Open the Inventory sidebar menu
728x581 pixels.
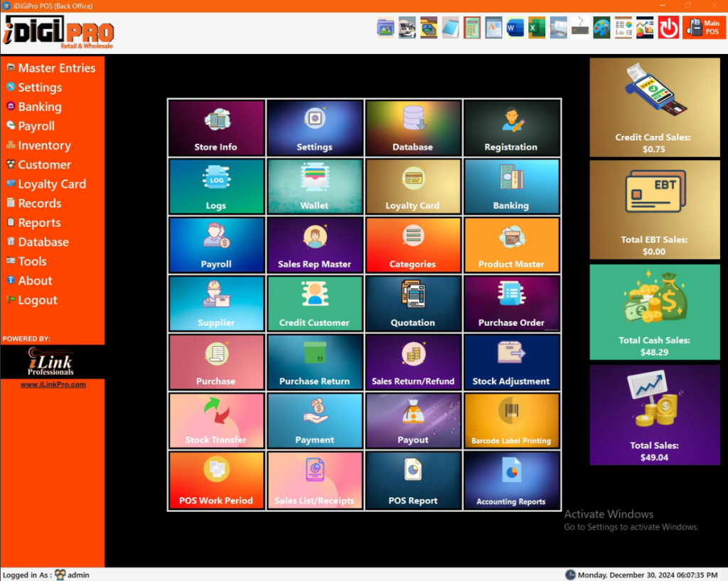tap(39, 145)
